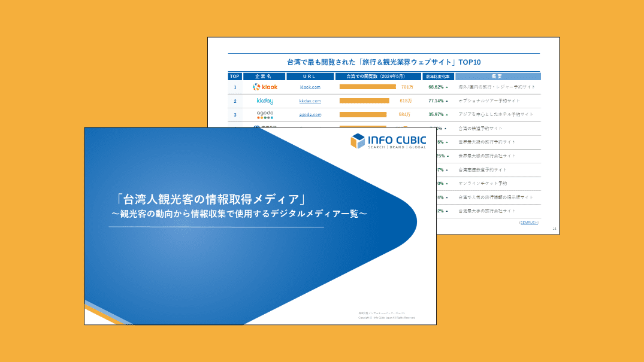Click the kkday logo in row 2
The height and width of the screenshot is (362, 644).
[265, 101]
